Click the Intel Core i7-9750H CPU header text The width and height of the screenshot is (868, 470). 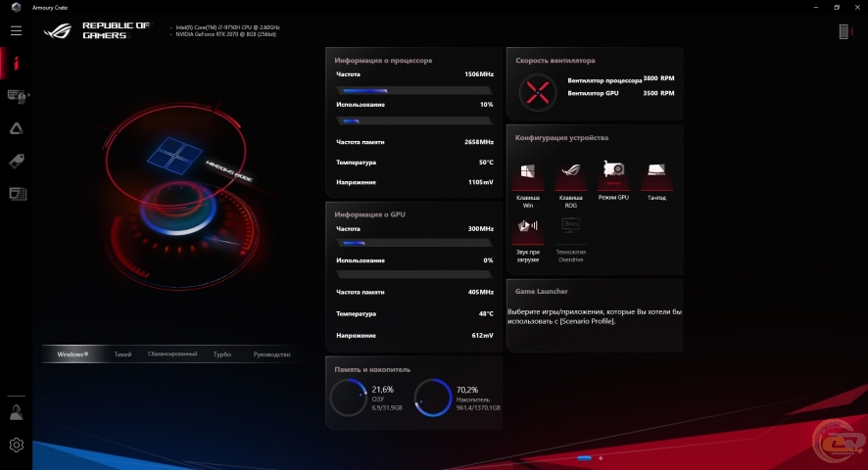[227, 27]
